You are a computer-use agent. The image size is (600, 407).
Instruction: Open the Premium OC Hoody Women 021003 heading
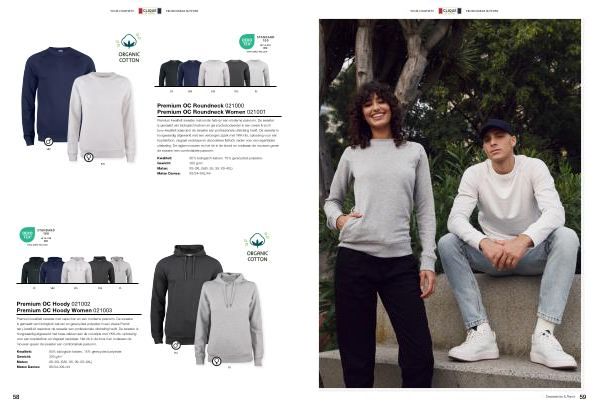[x=64, y=310]
